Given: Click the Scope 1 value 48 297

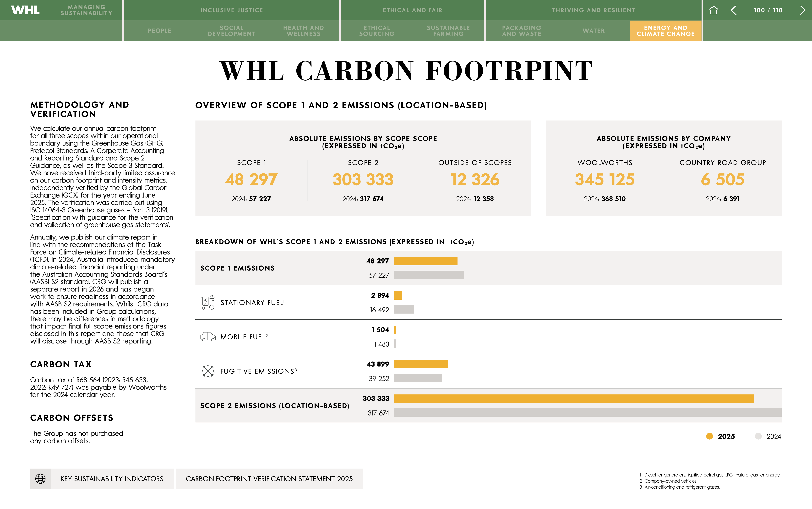Looking at the screenshot, I should coord(251,179).
